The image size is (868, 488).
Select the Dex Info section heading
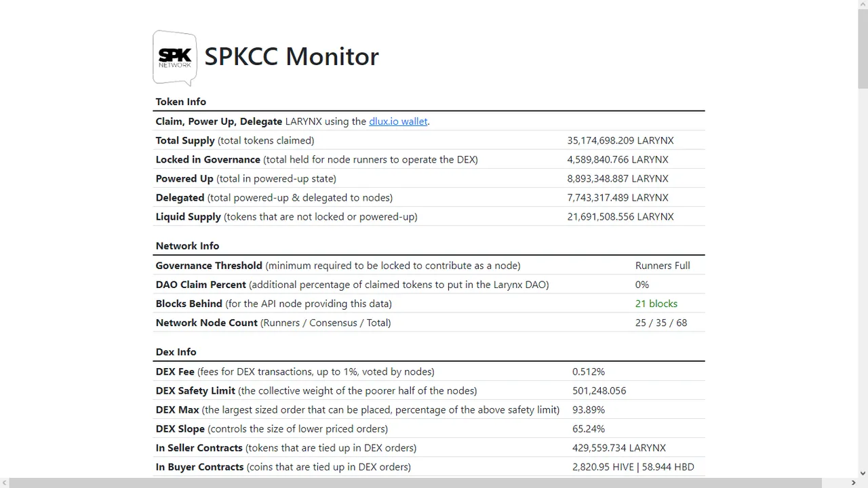(176, 352)
